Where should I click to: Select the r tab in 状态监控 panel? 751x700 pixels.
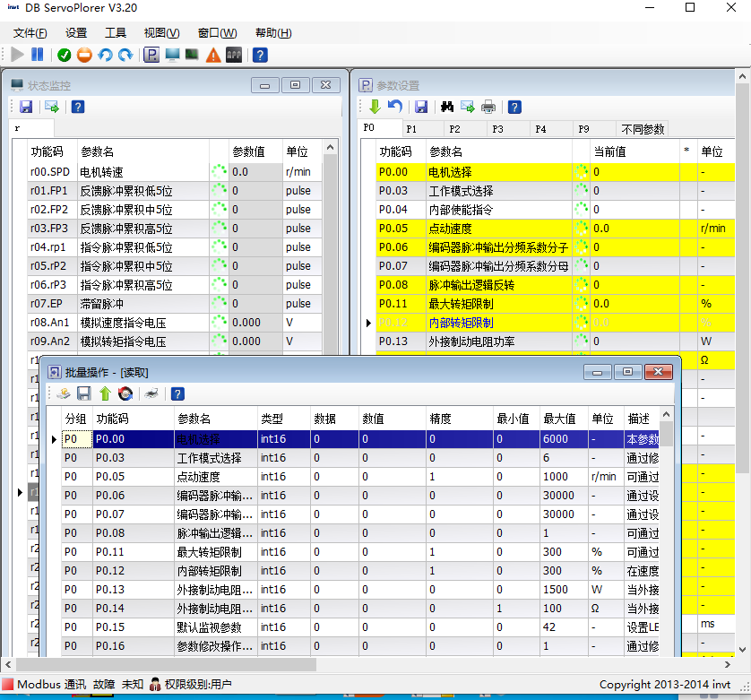click(x=31, y=128)
